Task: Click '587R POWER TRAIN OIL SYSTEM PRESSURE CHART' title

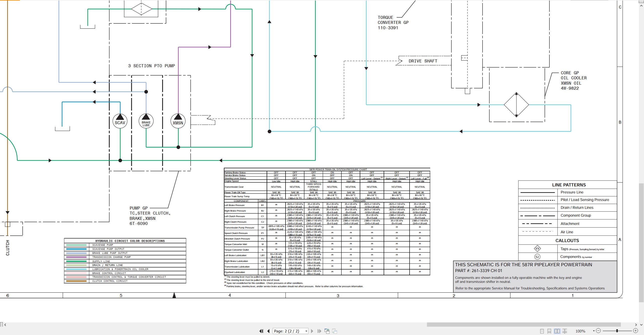Action: pyautogui.click(x=338, y=170)
